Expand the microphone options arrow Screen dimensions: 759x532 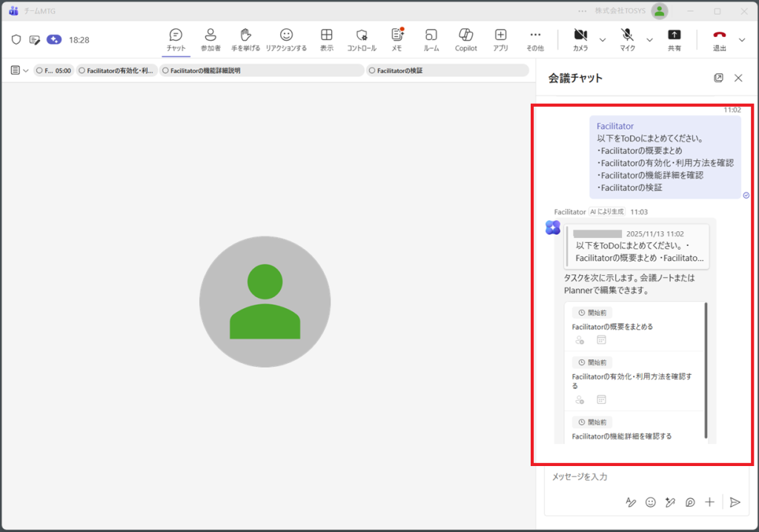tap(650, 39)
